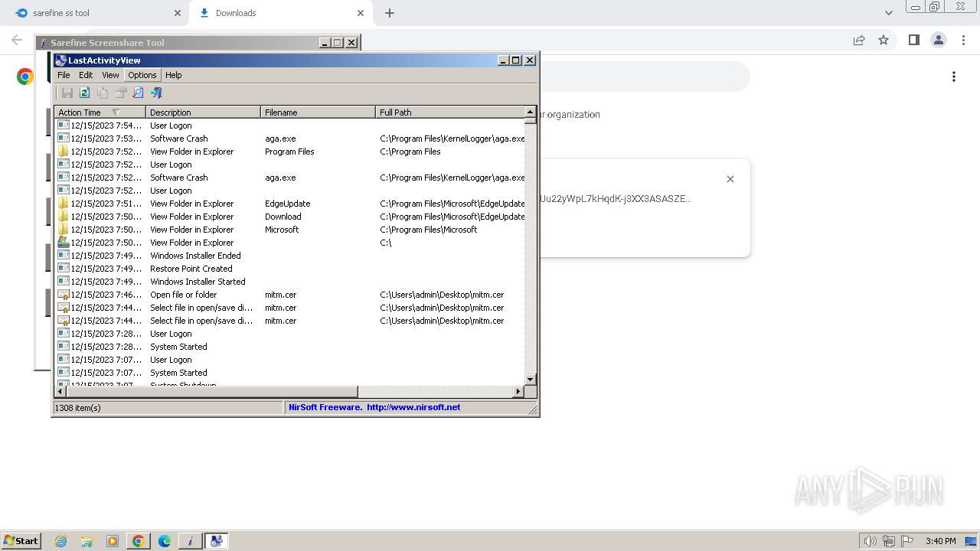Click the Copy Selected Items toolbar icon
The height and width of the screenshot is (551, 980).
click(103, 93)
